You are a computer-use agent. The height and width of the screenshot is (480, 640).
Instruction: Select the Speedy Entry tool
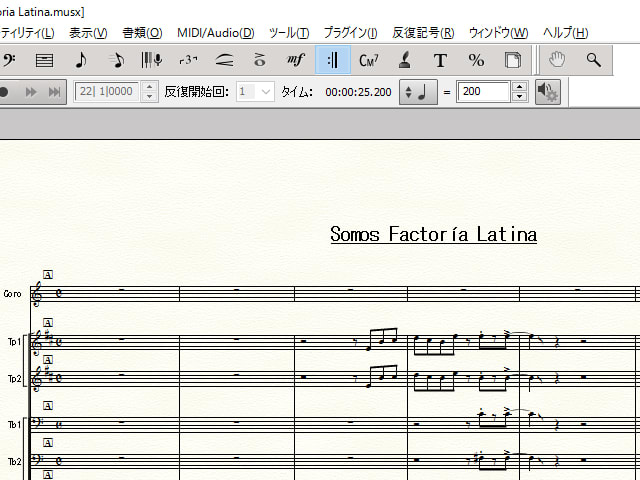(x=117, y=60)
